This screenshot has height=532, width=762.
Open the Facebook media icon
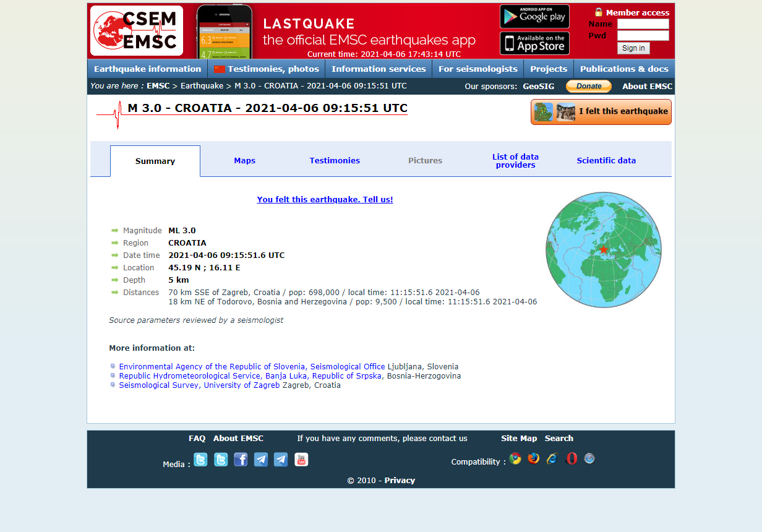[x=241, y=460]
